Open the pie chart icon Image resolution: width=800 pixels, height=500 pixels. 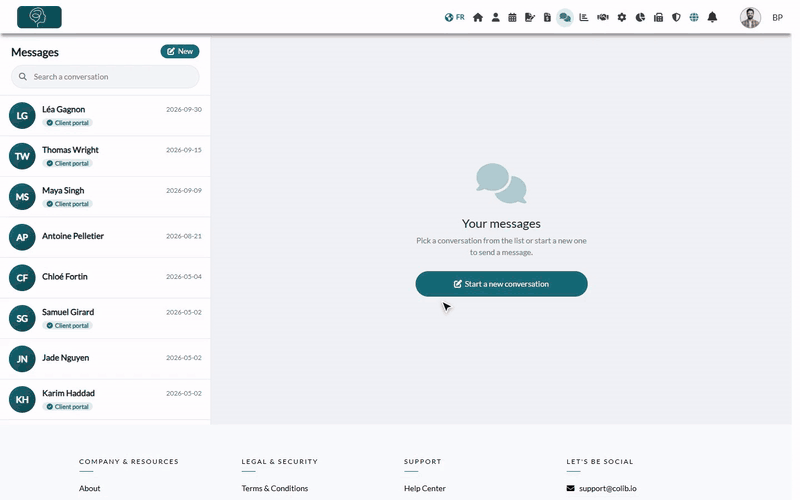pos(640,17)
